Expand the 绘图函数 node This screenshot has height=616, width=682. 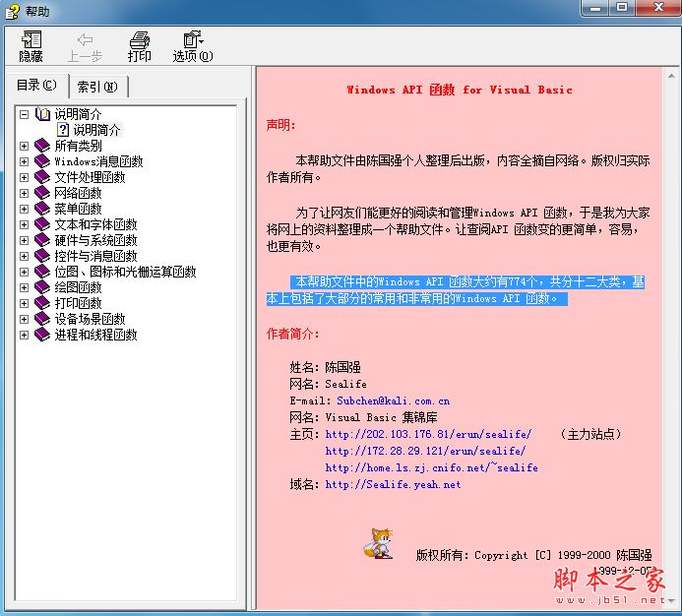coord(24,287)
